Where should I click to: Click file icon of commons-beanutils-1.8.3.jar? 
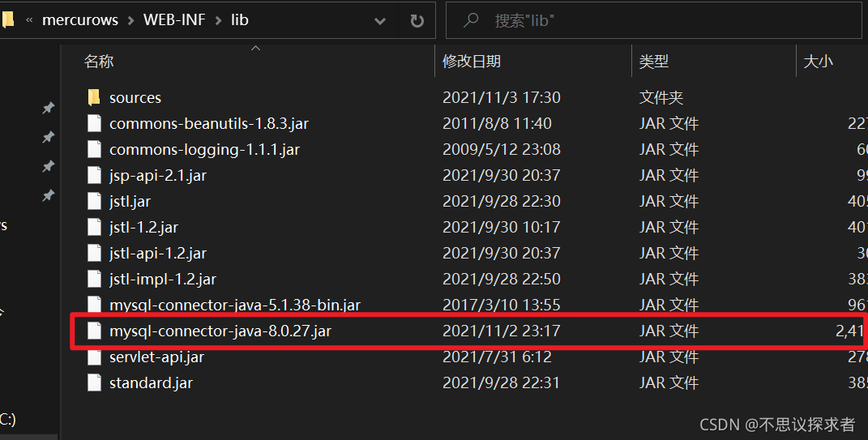coord(94,123)
